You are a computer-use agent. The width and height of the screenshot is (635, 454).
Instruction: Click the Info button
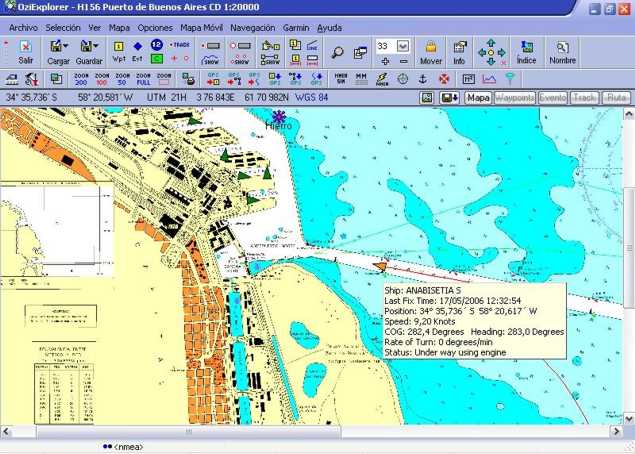click(459, 53)
